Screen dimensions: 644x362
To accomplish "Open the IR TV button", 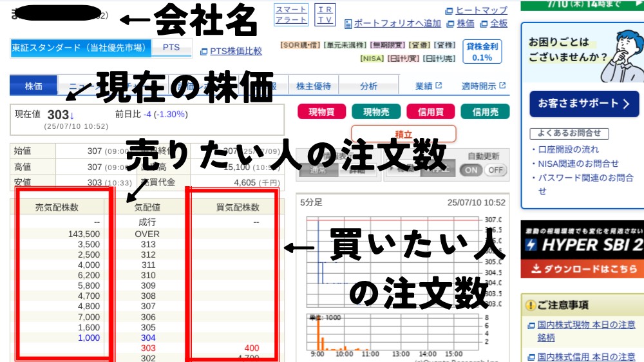I will tap(325, 15).
